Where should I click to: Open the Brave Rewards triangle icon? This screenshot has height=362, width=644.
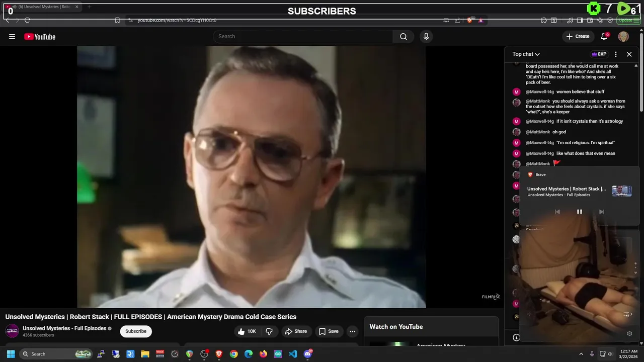pyautogui.click(x=481, y=20)
